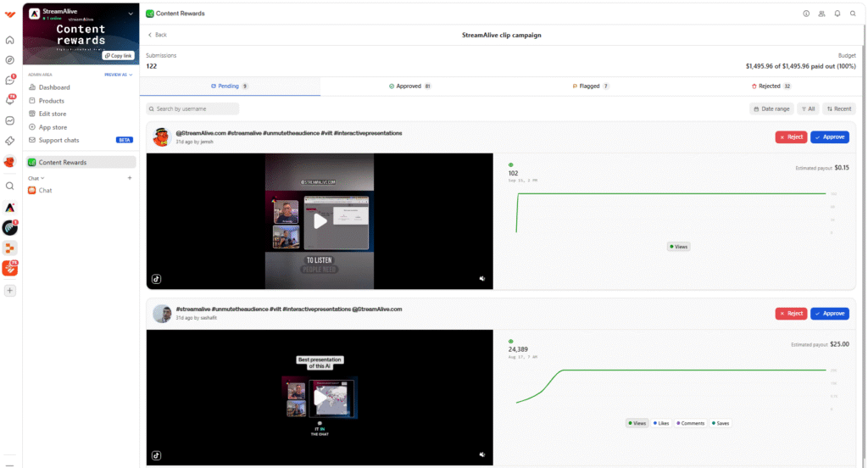Viewport: 868px width, 468px height.
Task: Open App store in sidebar
Action: point(81,127)
